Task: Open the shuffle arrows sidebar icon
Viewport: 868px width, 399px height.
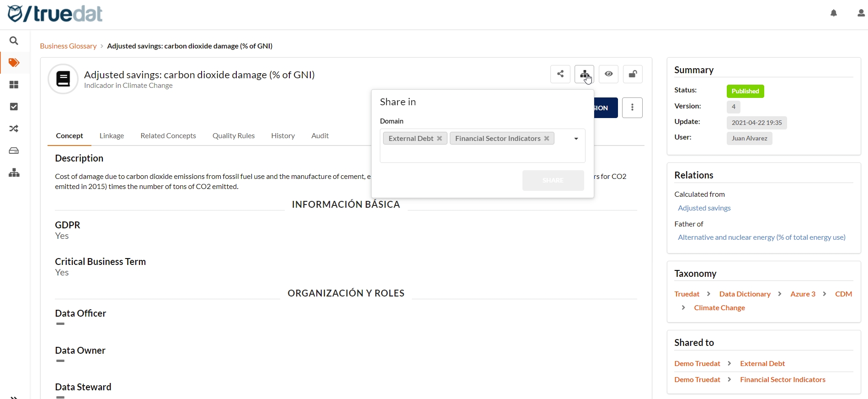Action: pyautogui.click(x=14, y=129)
